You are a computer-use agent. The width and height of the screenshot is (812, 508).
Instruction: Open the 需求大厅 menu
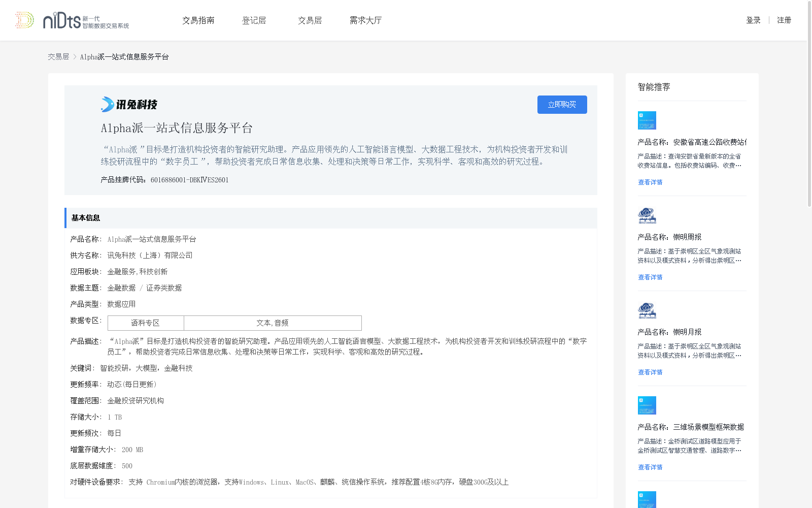[x=365, y=20]
